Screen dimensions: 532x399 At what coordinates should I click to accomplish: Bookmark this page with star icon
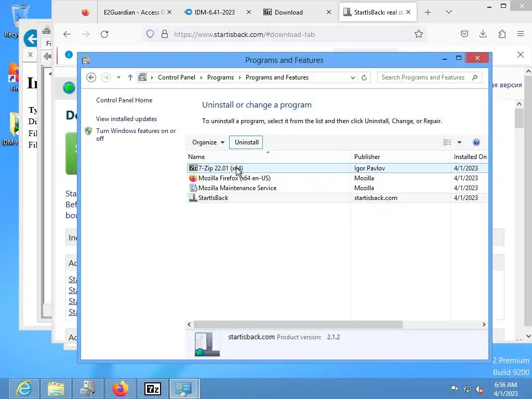point(419,34)
